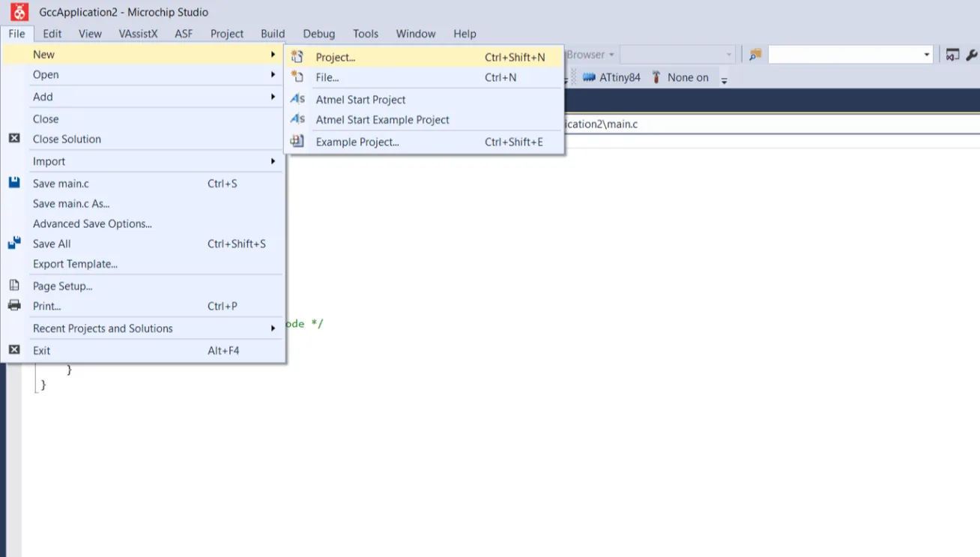980x557 pixels.
Task: Open the Build menu
Action: (x=273, y=34)
